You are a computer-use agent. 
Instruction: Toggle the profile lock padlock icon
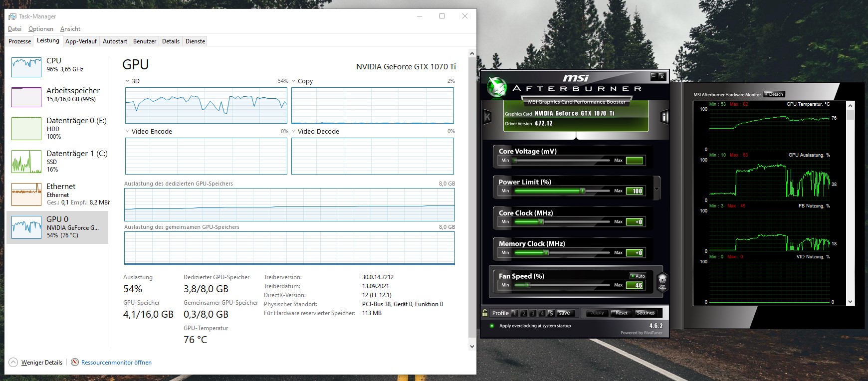click(x=485, y=313)
